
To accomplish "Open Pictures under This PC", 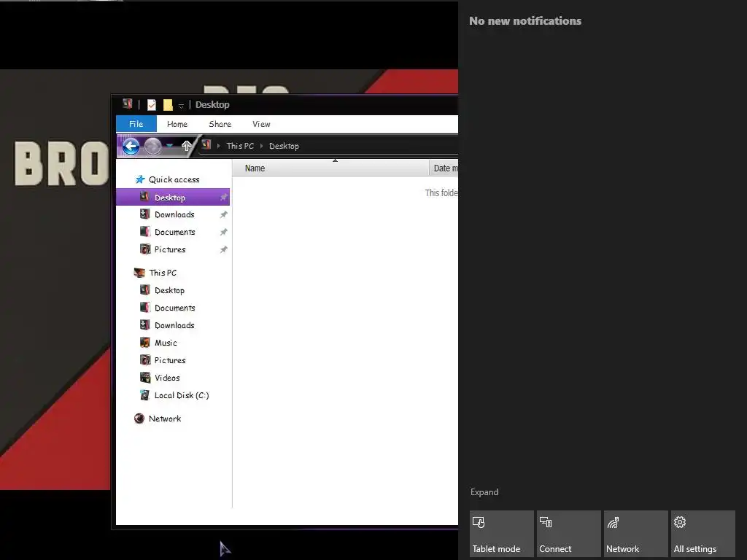I will [x=169, y=360].
